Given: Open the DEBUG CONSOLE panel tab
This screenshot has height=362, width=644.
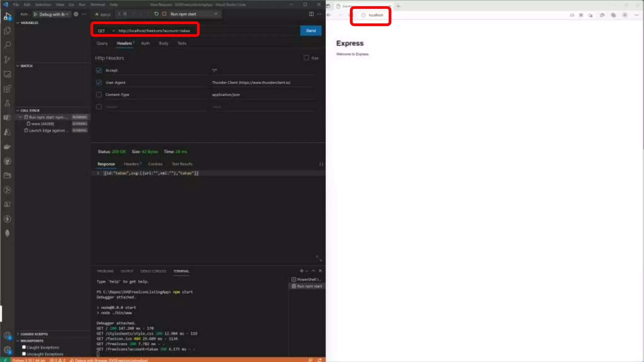Looking at the screenshot, I should point(153,271).
